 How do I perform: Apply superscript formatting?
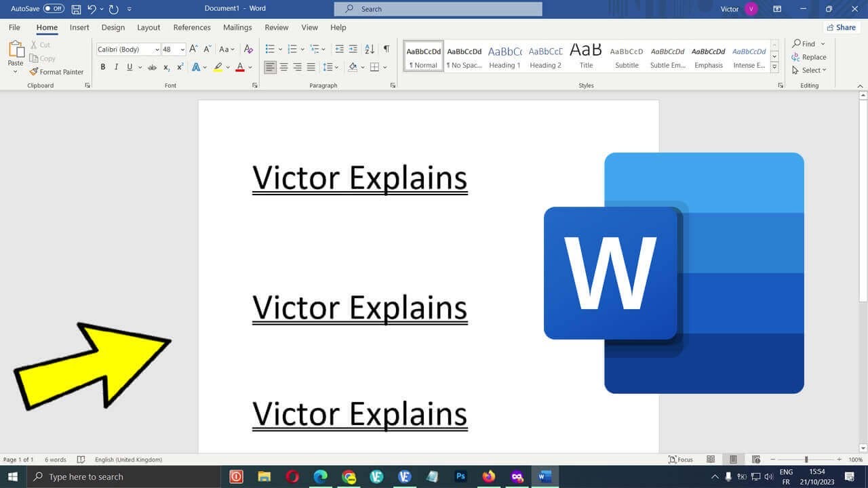click(180, 67)
